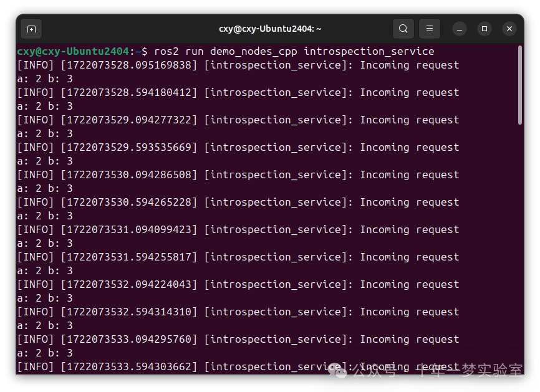The height and width of the screenshot is (392, 540).
Task: Open a new terminal tab
Action: coord(31,29)
